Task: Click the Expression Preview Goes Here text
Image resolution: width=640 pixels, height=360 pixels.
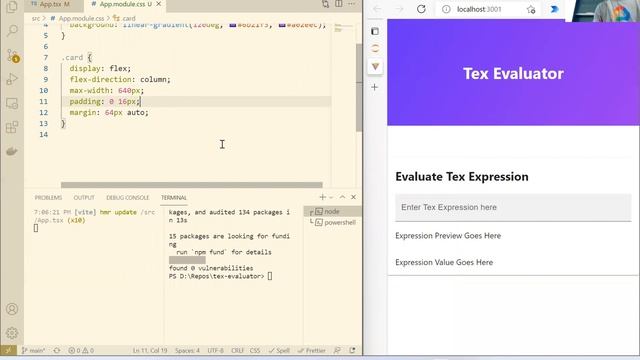Action: coord(448,236)
